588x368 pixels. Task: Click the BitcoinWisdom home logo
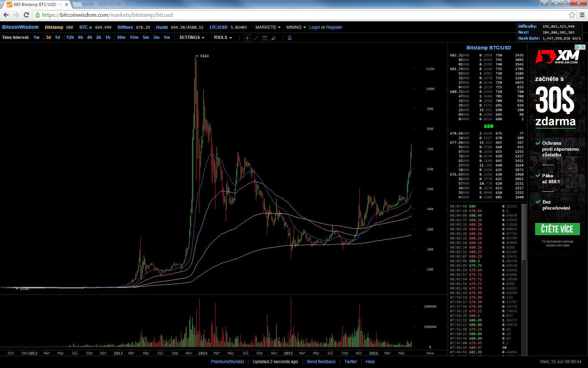20,27
